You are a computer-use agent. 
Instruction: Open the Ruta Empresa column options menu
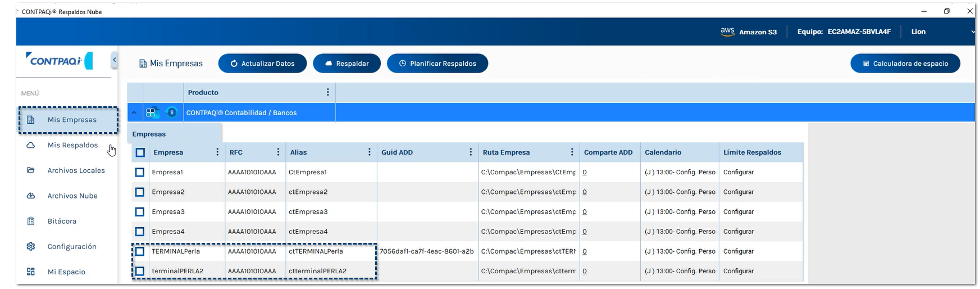(x=572, y=152)
